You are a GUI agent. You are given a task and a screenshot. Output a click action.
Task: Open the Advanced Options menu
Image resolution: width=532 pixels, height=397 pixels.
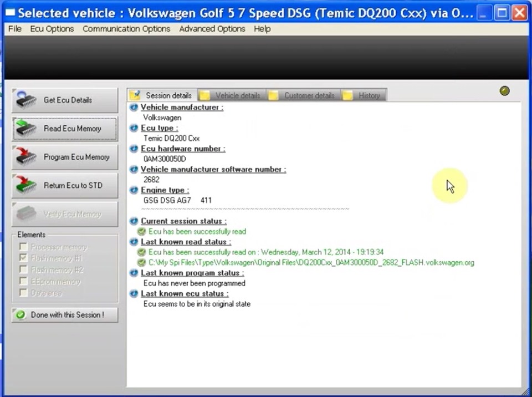click(212, 29)
